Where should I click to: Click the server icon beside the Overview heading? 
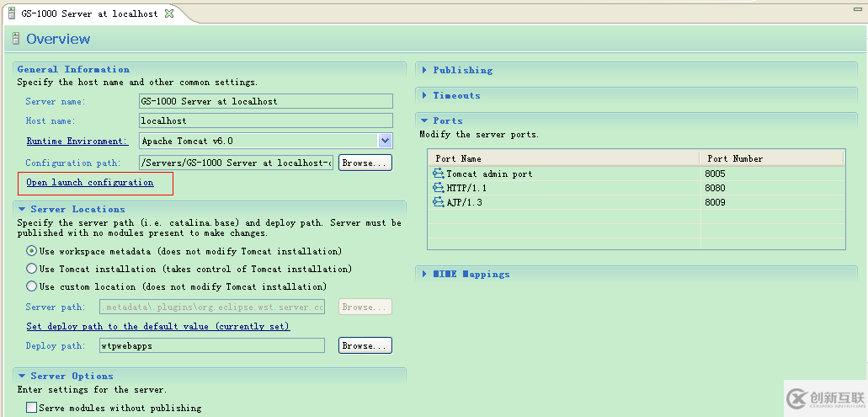[x=15, y=39]
